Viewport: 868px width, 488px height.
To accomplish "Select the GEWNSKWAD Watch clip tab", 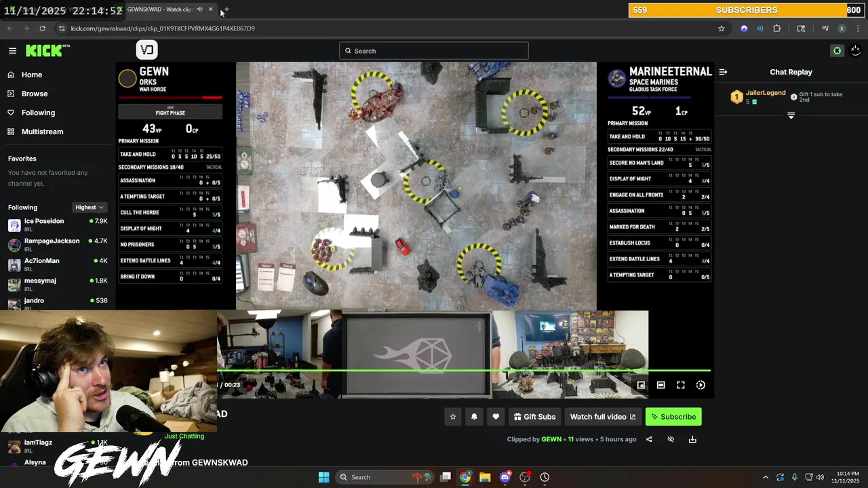I will 159,9.
